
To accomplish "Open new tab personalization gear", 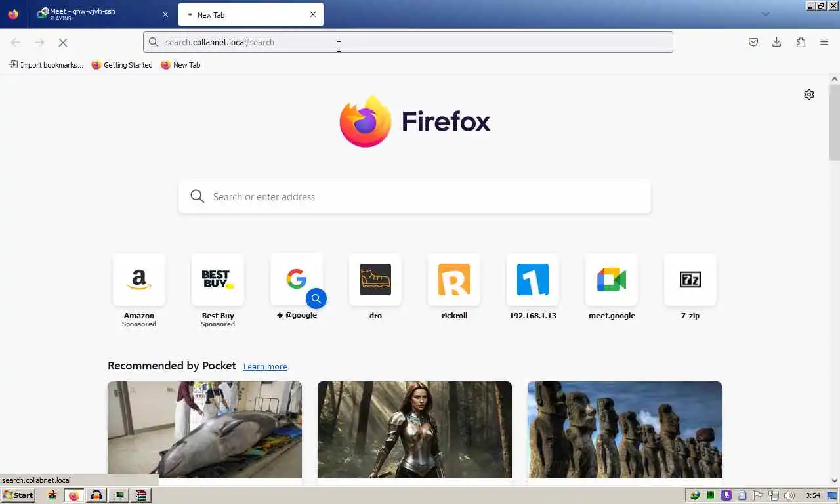I will point(809,94).
